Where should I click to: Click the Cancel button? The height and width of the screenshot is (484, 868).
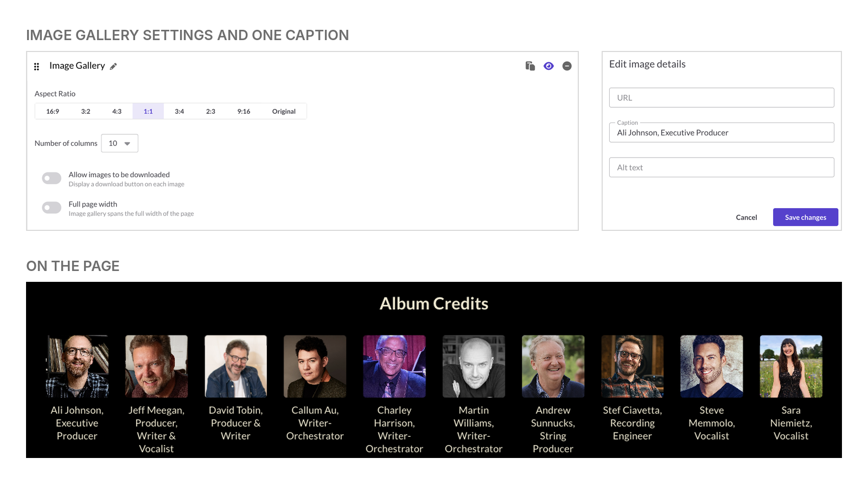click(x=746, y=217)
